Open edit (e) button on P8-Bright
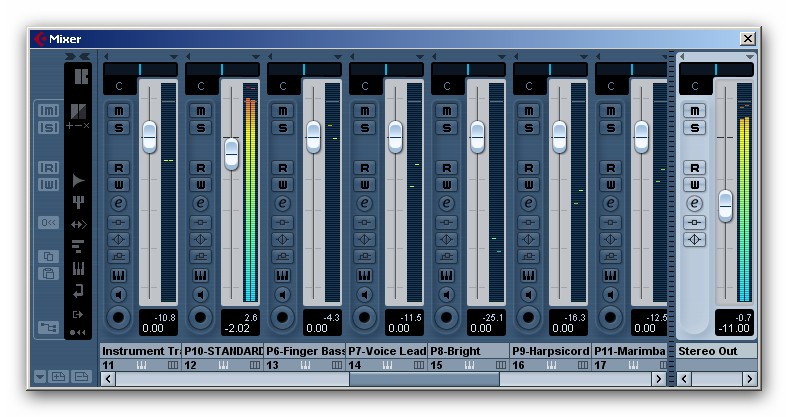 click(x=446, y=203)
